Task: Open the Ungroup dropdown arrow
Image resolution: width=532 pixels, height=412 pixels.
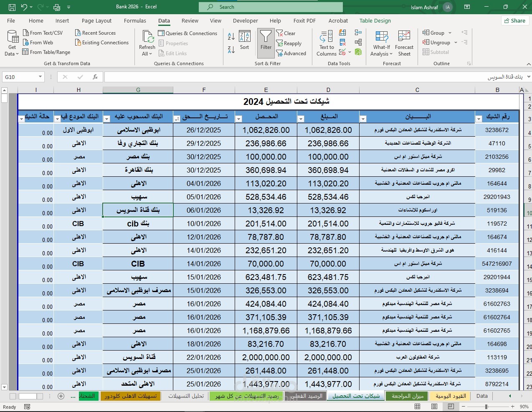Action: (x=456, y=42)
